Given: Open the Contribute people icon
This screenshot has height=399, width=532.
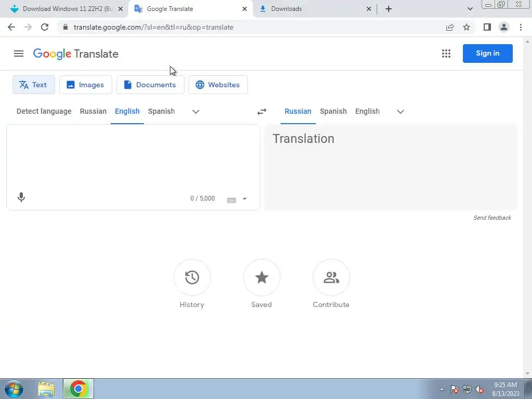Looking at the screenshot, I should 331,277.
